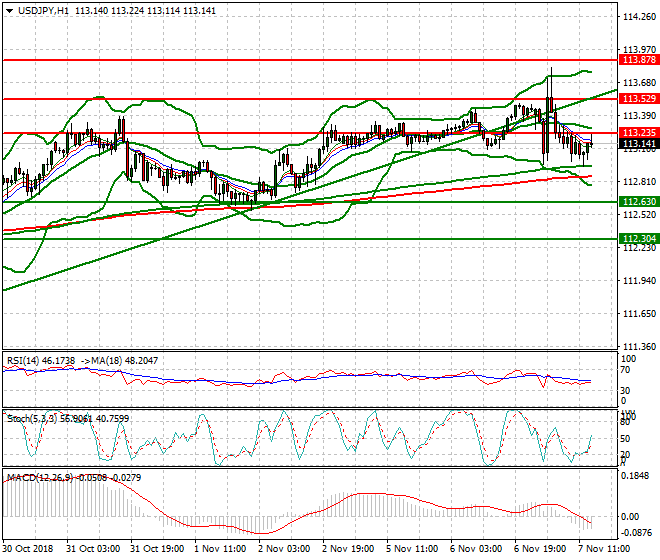Click the 6 Nov 03:00 time axis label

pos(476,549)
